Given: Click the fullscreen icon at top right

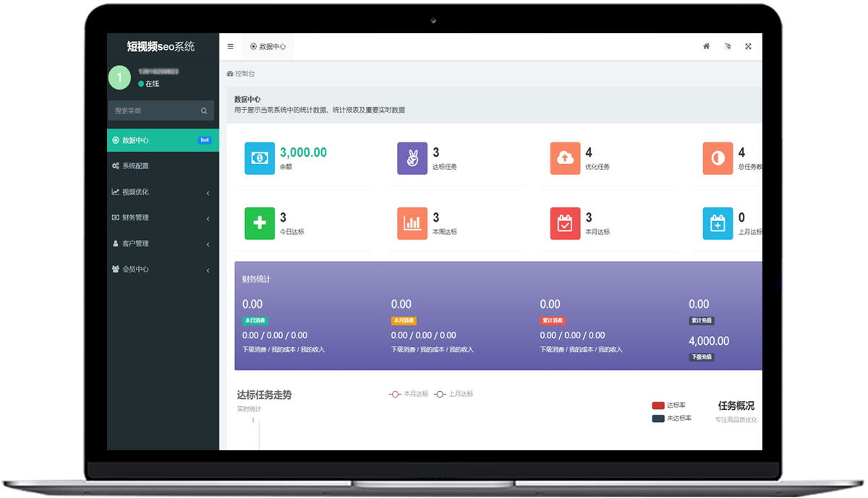Looking at the screenshot, I should [x=748, y=46].
